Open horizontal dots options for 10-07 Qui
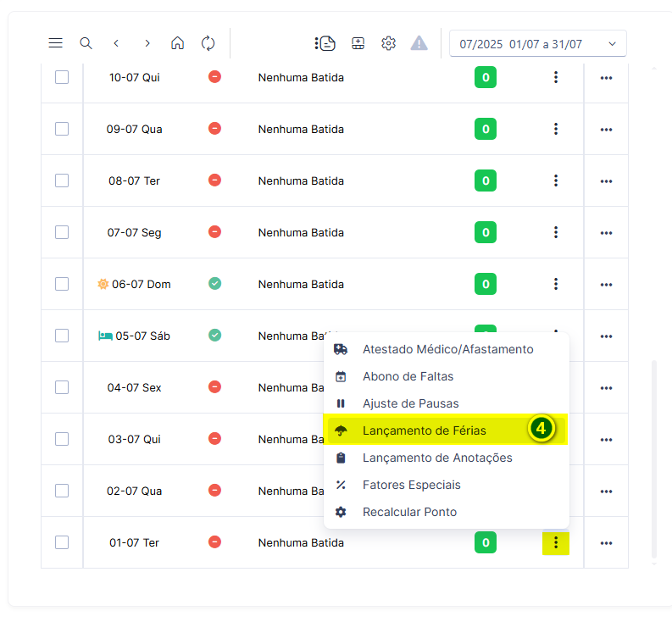This screenshot has width=672, height=622. pyautogui.click(x=606, y=78)
